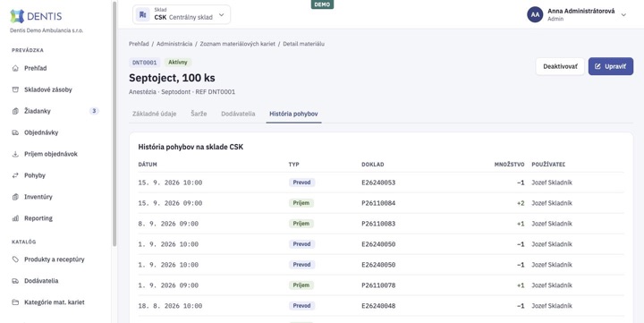The image size is (644, 323).
Task: Click the edit pencil icon in Upraviť
Action: point(597,66)
